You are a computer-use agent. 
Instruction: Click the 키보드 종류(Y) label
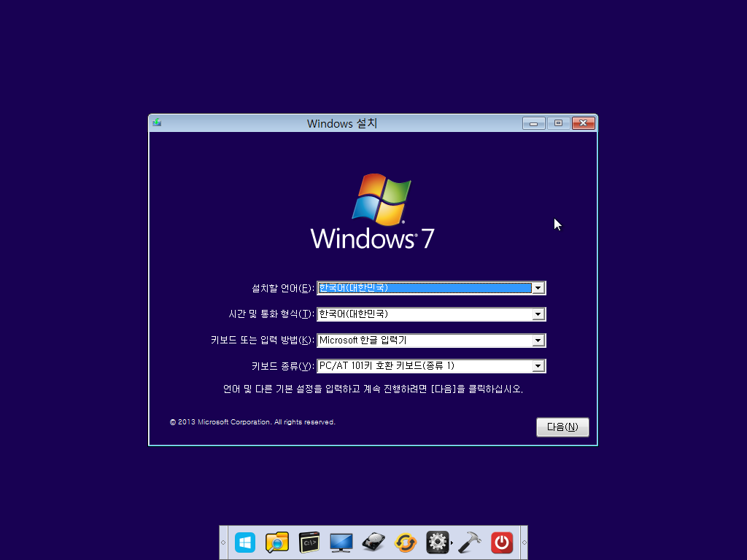coord(283,366)
